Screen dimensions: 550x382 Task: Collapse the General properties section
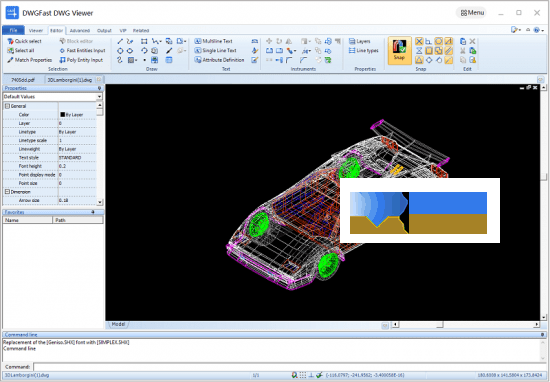tap(7, 106)
